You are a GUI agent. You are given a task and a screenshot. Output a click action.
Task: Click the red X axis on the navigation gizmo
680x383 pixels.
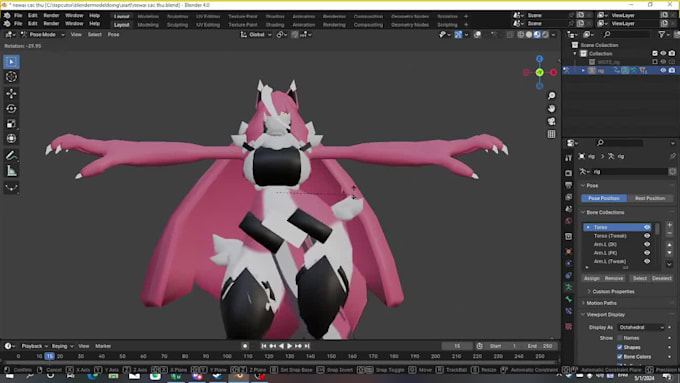pos(553,72)
